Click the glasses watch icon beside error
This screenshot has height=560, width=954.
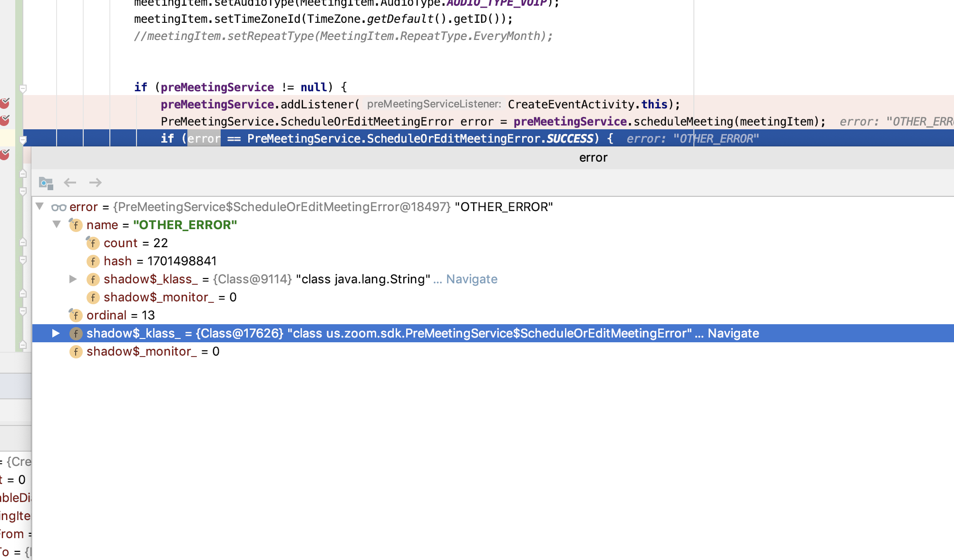[58, 207]
